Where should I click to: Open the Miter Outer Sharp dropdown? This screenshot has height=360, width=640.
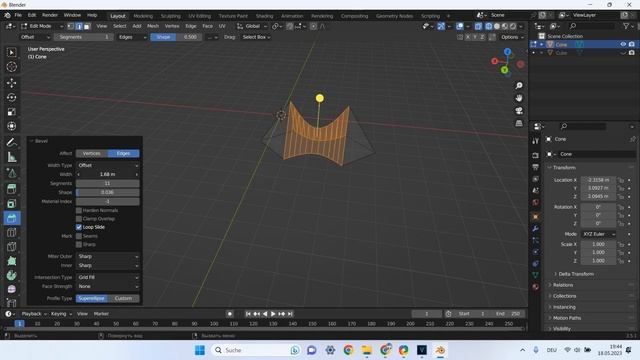[108, 256]
